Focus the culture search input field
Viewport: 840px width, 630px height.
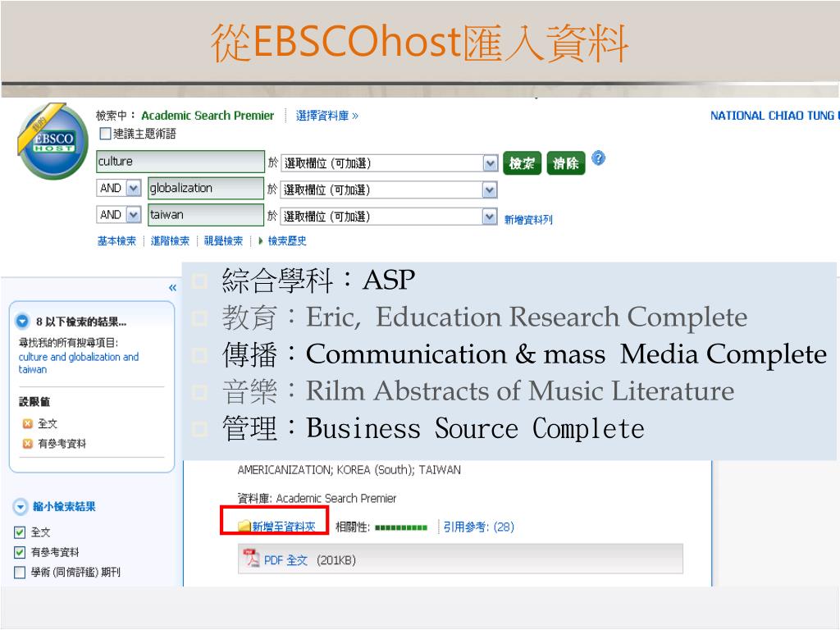tap(180, 162)
